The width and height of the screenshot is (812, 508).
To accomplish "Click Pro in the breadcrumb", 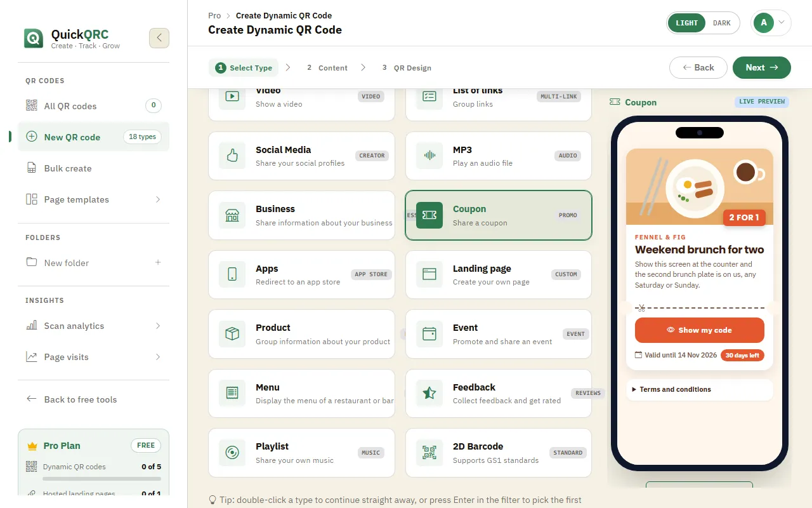I will [x=214, y=15].
